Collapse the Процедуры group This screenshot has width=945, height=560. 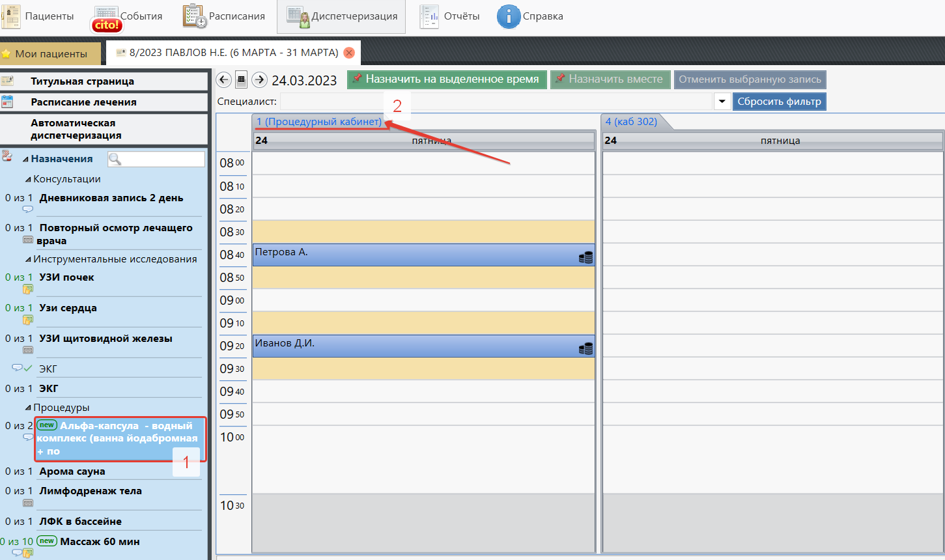(28, 408)
